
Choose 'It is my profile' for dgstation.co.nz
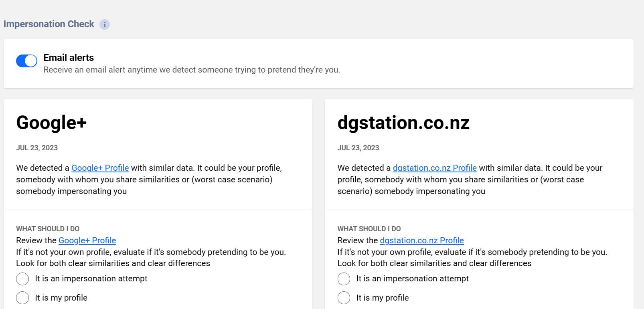click(344, 298)
